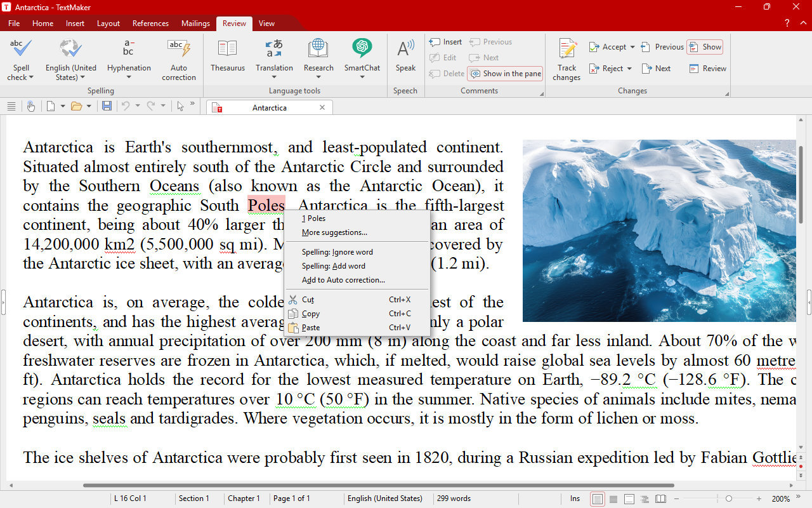Image resolution: width=812 pixels, height=508 pixels.
Task: Expand the Reject changes dropdown arrow
Action: (x=629, y=69)
